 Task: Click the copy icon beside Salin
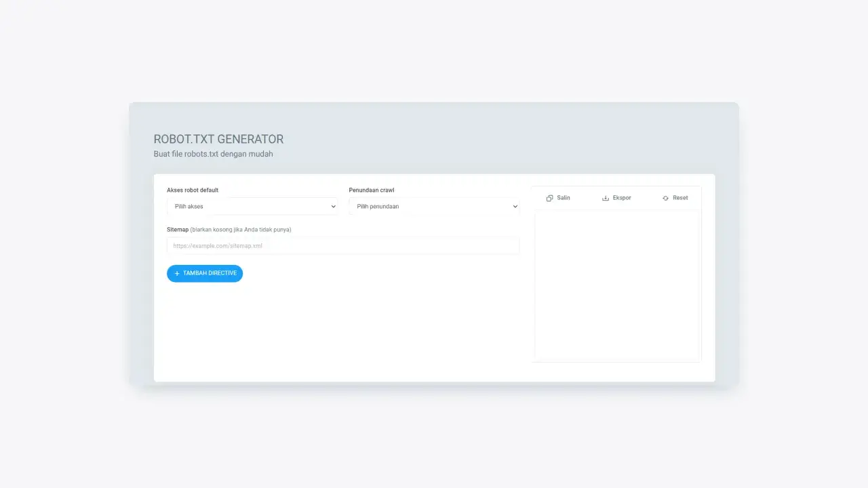click(549, 198)
